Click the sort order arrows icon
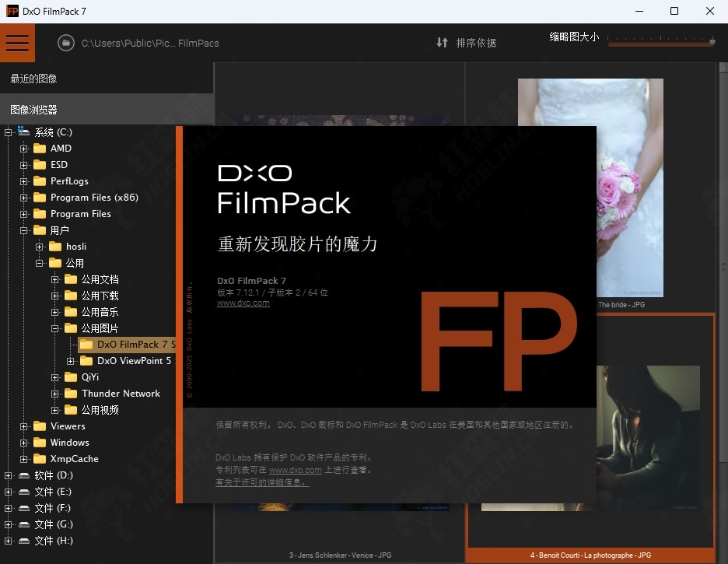Screen dimensions: 728x564 (442, 43)
